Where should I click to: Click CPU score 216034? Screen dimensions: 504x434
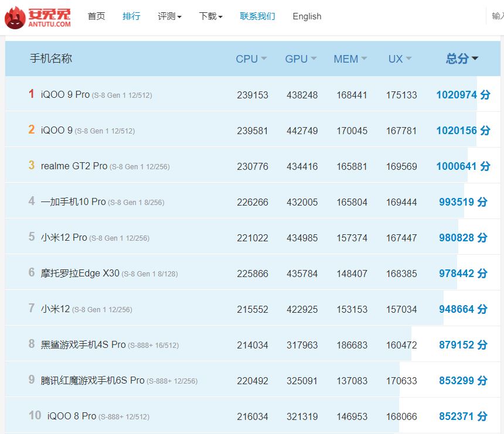click(253, 416)
